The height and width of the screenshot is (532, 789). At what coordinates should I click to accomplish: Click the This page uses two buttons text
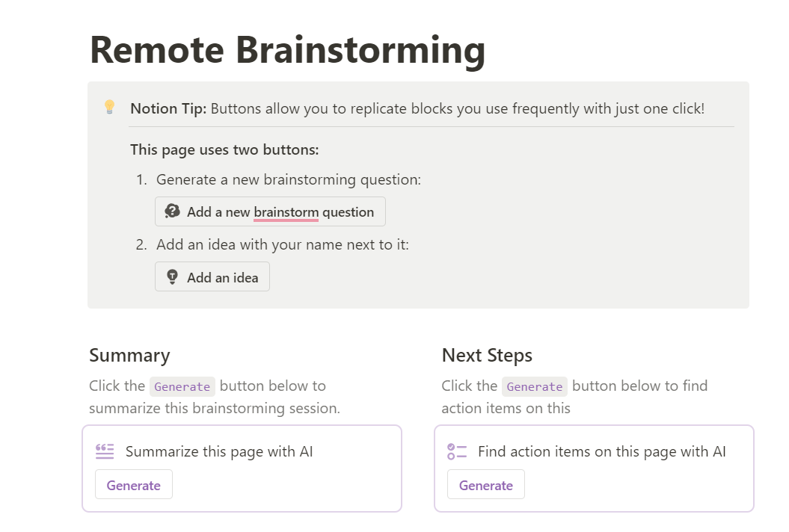pyautogui.click(x=224, y=149)
